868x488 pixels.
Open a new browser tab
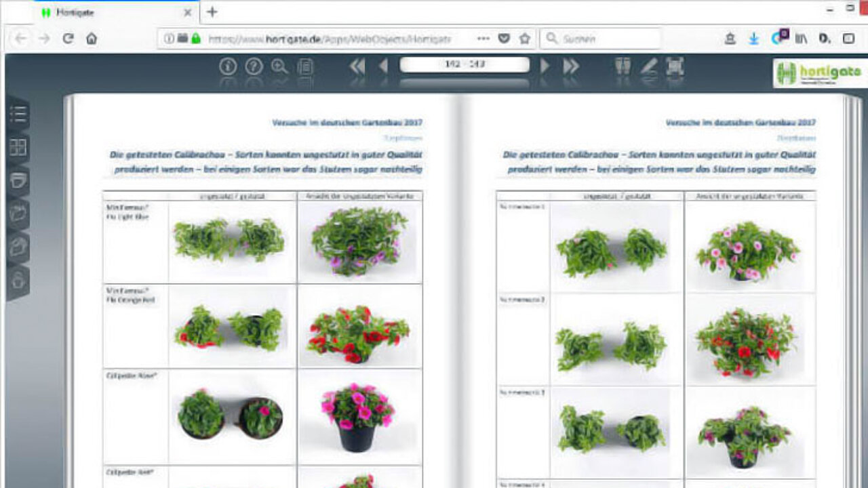coord(212,12)
